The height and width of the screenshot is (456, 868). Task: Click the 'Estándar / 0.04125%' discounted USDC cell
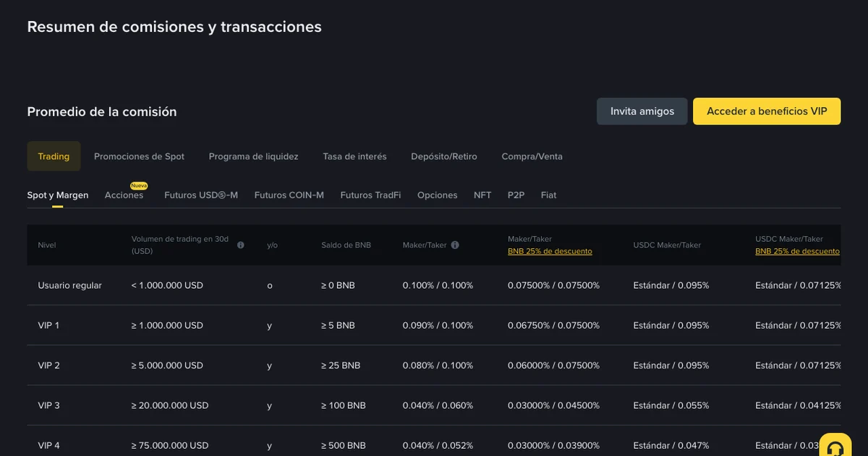[x=798, y=405]
